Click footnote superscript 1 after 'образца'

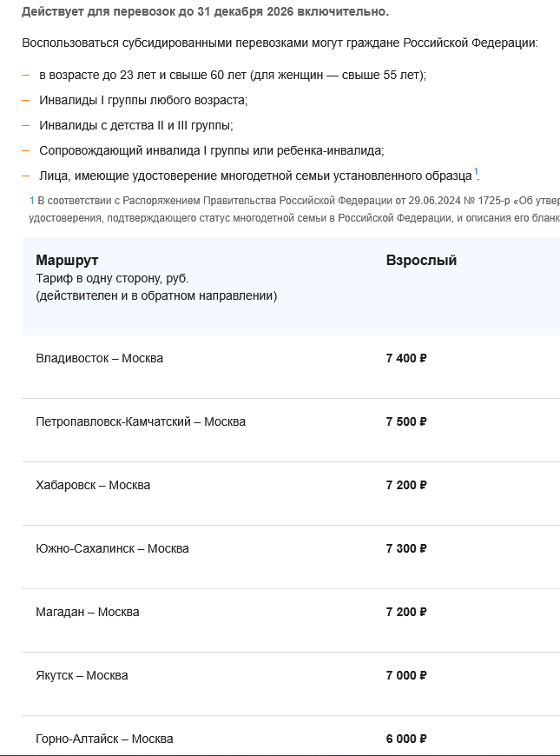tap(476, 172)
